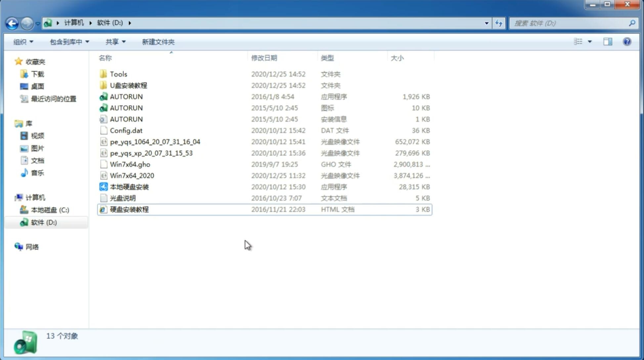The width and height of the screenshot is (644, 360).
Task: Toggle details pane view icon
Action: click(x=609, y=42)
